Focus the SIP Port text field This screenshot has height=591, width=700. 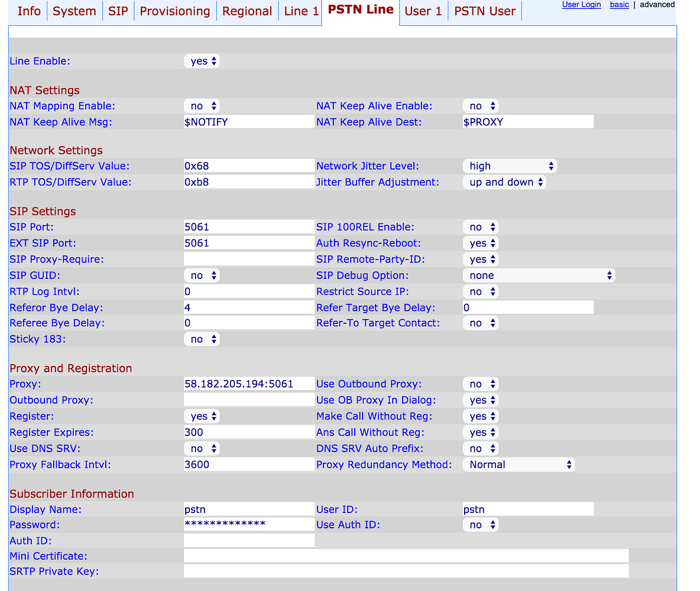tap(248, 227)
